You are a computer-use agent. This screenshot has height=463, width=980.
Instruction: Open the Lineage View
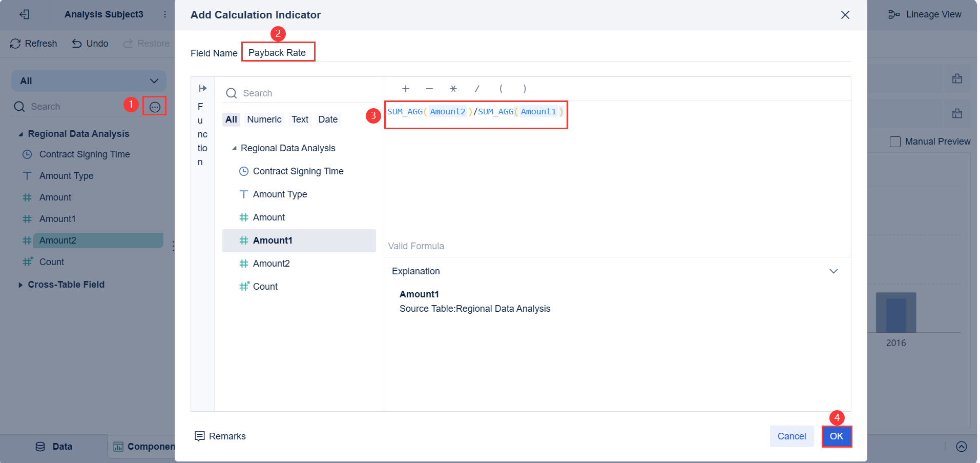click(925, 14)
